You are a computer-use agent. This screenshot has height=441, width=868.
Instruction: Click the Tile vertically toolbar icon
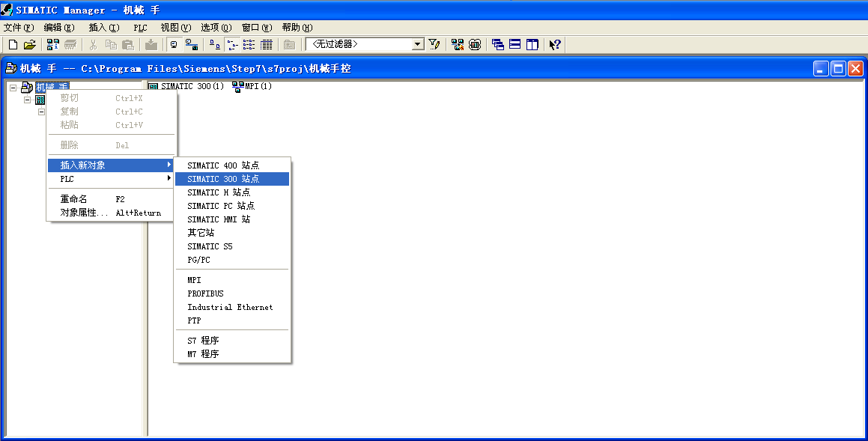coord(532,45)
